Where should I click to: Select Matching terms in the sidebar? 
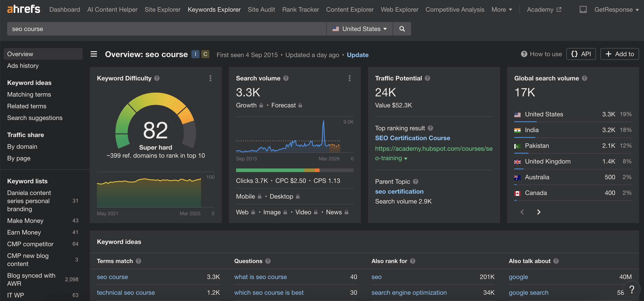pos(29,94)
